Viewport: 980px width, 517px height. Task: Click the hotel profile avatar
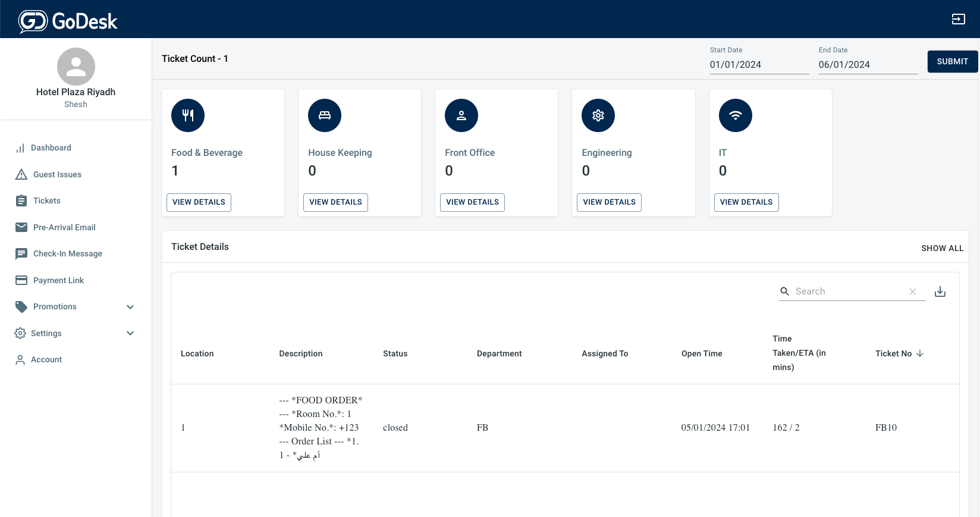[x=76, y=67]
